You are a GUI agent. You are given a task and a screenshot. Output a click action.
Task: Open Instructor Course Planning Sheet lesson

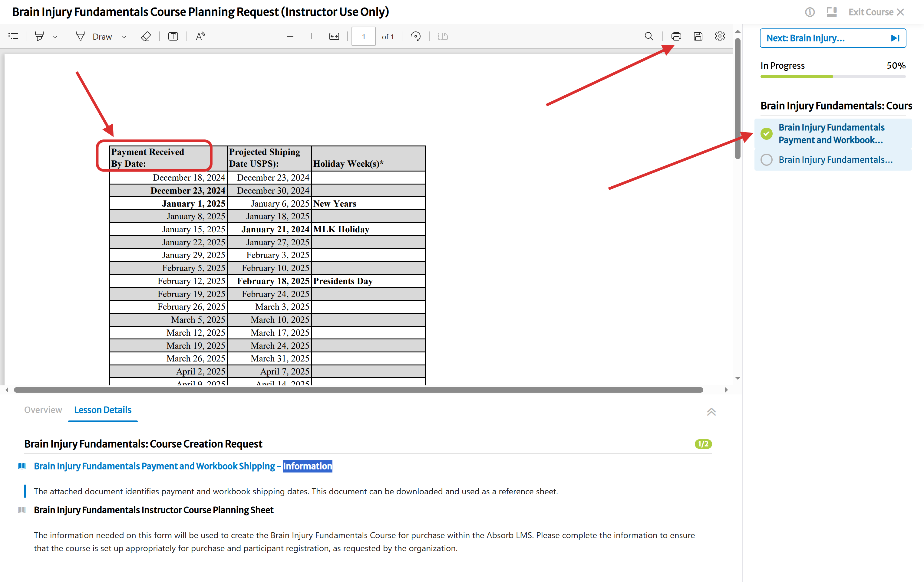coord(153,510)
